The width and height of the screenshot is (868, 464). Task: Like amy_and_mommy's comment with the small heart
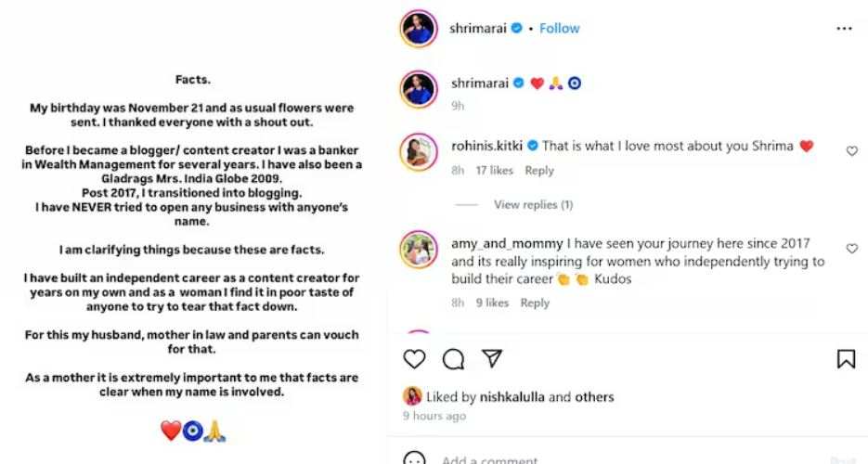852,249
